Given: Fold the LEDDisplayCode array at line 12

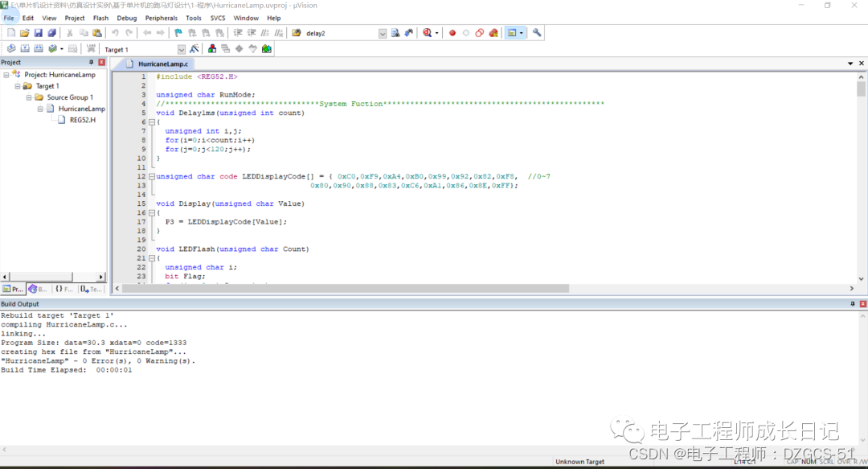Looking at the screenshot, I should (x=152, y=176).
